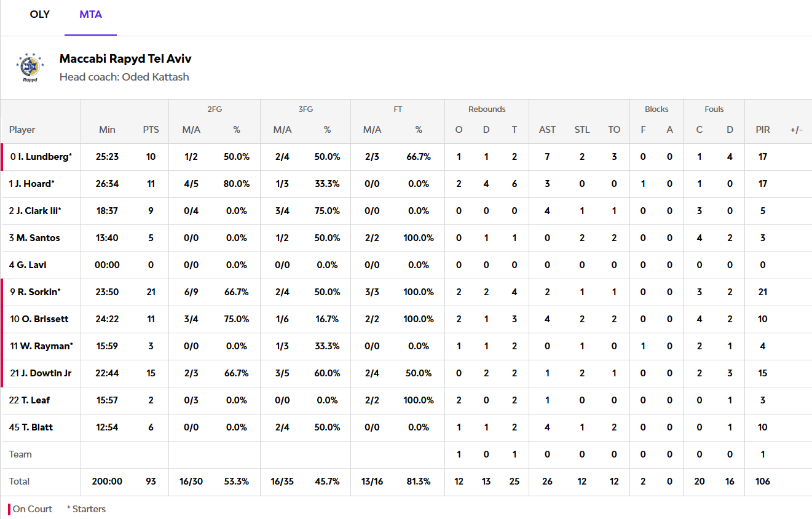812x519 pixels.
Task: Click the plus/minus column header
Action: click(796, 130)
